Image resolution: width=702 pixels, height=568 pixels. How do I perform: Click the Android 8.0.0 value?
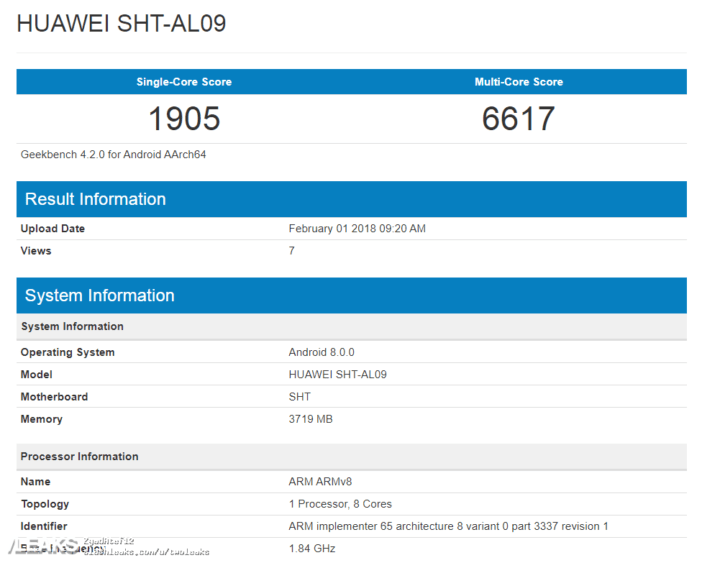pyautogui.click(x=321, y=352)
